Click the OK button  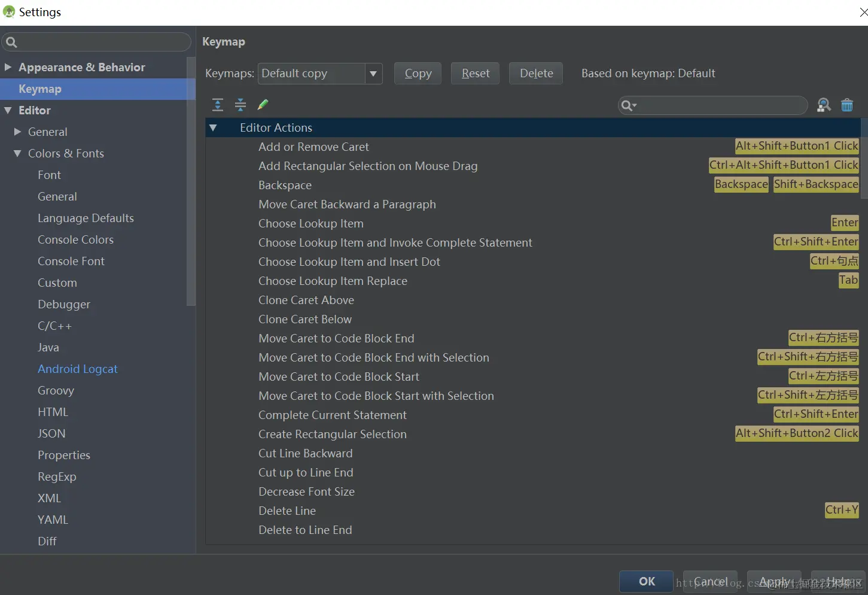[x=646, y=581]
